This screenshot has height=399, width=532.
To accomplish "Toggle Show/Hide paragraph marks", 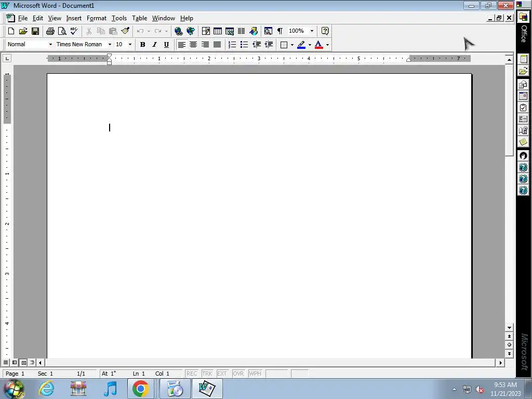I will 280,31.
